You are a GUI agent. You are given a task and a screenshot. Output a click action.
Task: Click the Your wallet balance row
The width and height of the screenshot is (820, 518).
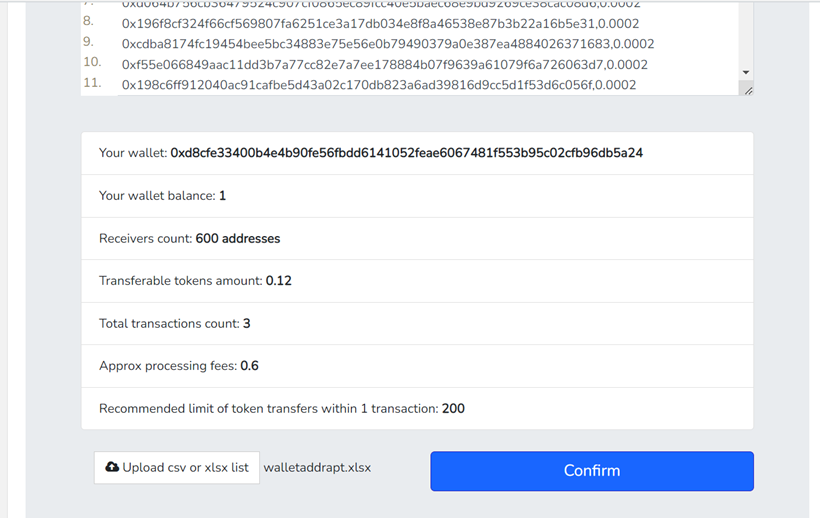click(417, 195)
